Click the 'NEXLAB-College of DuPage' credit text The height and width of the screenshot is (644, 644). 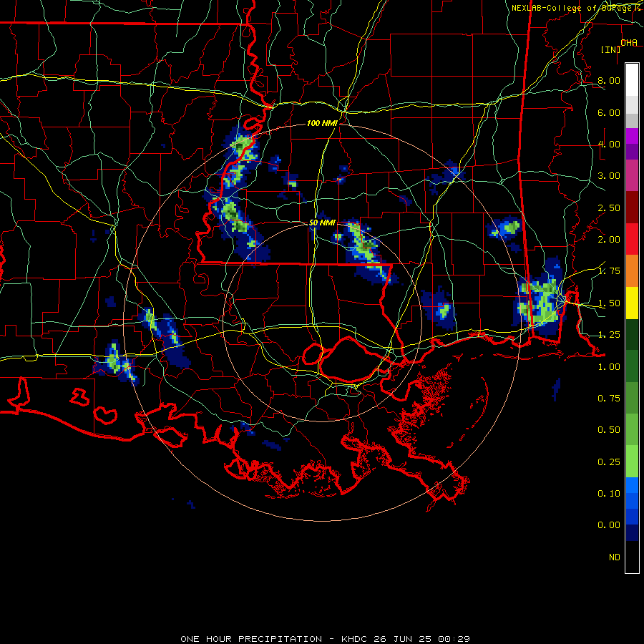(x=571, y=8)
